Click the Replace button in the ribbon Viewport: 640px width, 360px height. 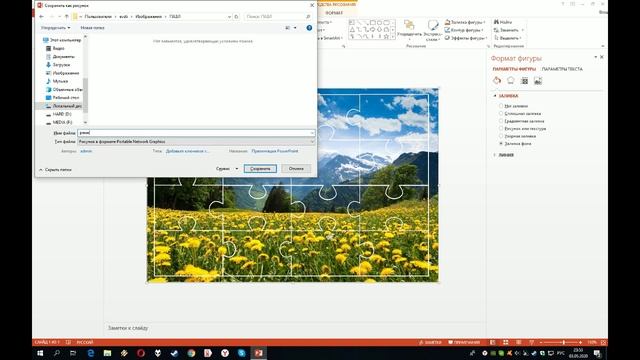(509, 30)
